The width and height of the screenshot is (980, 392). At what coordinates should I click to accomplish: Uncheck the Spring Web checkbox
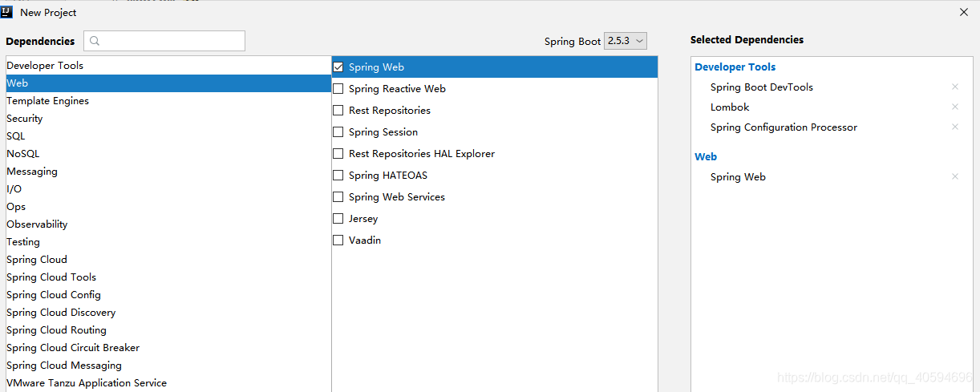(x=338, y=67)
